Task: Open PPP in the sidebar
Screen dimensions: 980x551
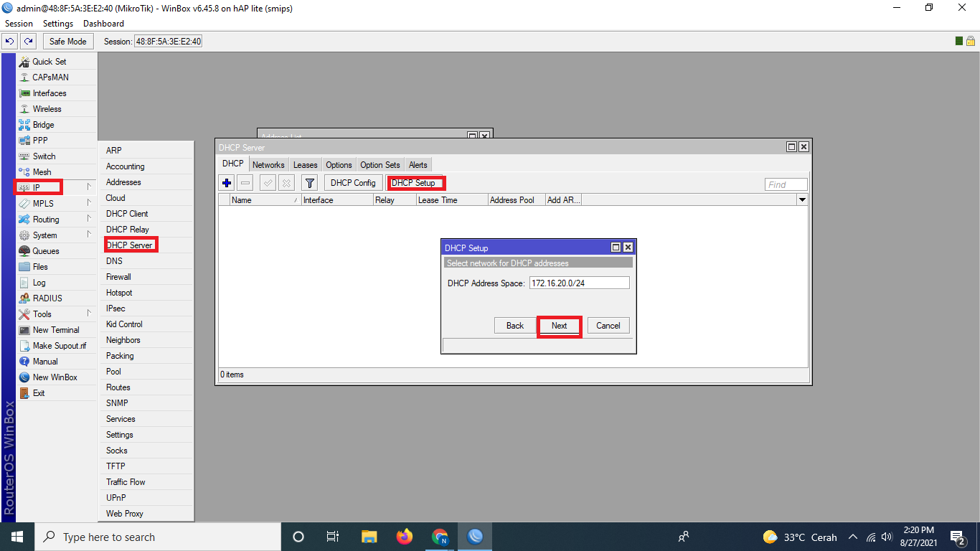Action: pyautogui.click(x=57, y=141)
